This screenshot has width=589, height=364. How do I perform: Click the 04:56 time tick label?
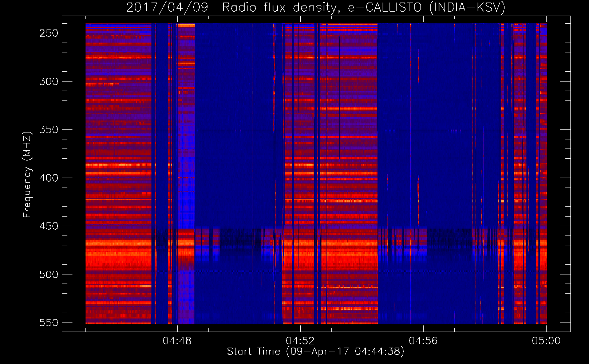[423, 341]
